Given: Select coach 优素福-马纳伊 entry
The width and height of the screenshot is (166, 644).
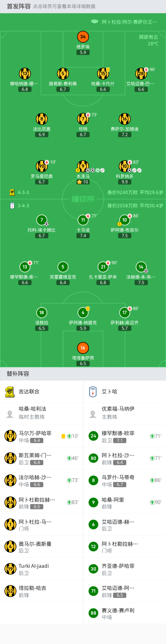Looking at the screenshot, I should [118, 413].
